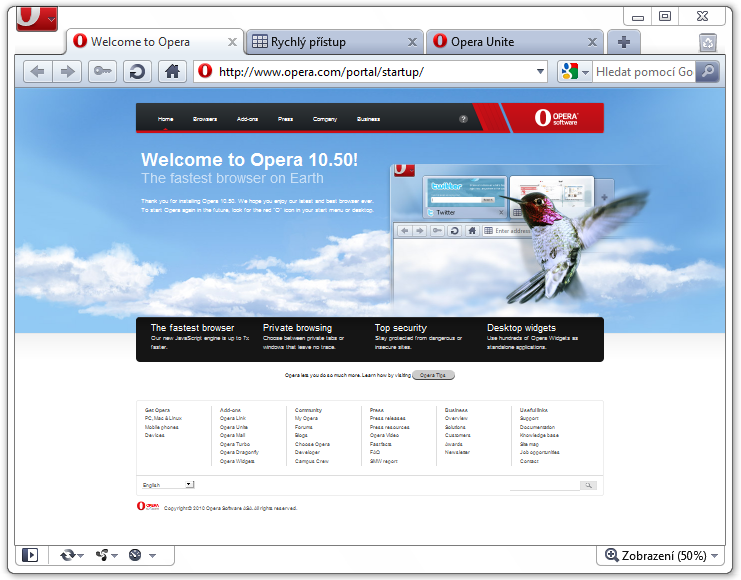This screenshot has height=580, width=741.
Task: Open the Private browsing feature link
Action: 297,328
